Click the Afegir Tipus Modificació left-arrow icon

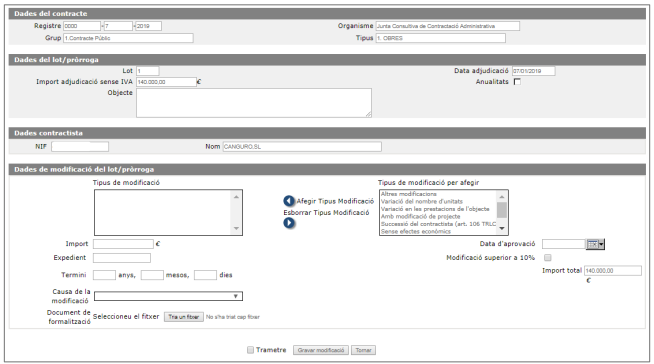[289, 201]
